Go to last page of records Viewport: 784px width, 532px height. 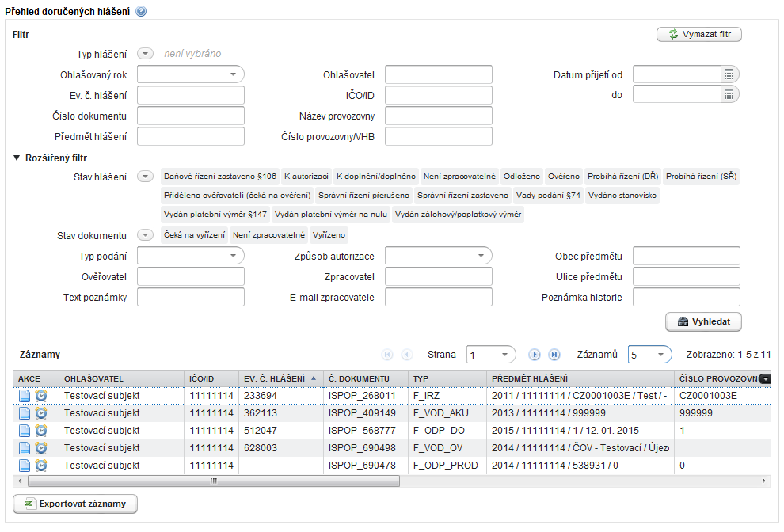click(554, 355)
